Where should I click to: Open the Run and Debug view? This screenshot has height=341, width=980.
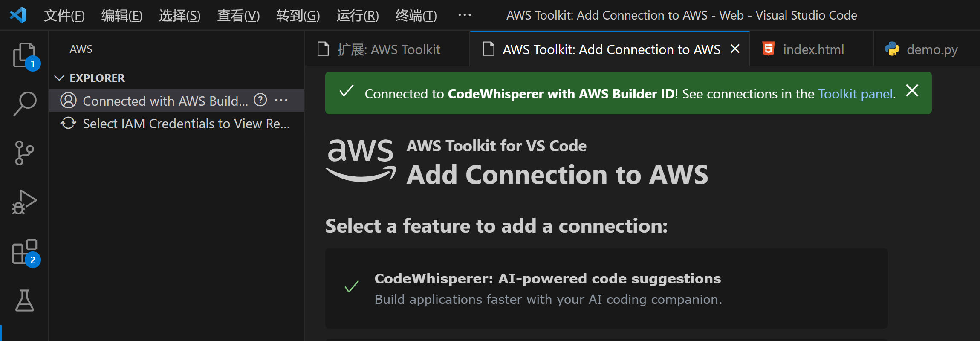24,202
